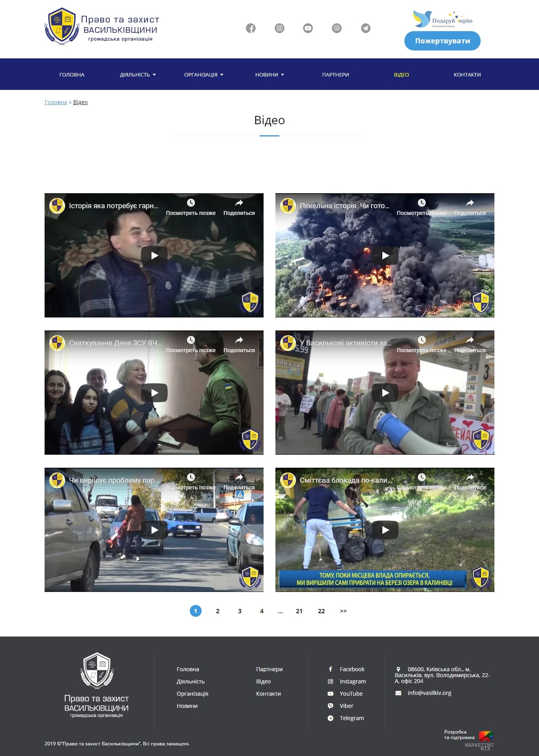Click the next page >> arrow
The width and height of the screenshot is (539, 756).
coord(343,611)
